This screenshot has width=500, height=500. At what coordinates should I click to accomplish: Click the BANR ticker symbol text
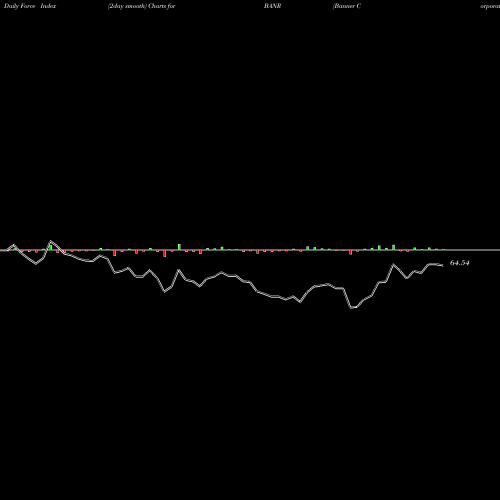(x=273, y=6)
